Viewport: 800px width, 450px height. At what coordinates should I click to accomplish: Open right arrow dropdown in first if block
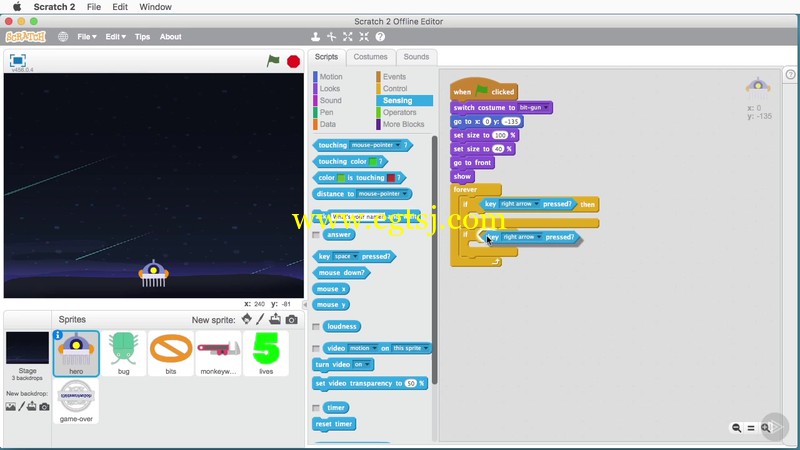[519, 204]
